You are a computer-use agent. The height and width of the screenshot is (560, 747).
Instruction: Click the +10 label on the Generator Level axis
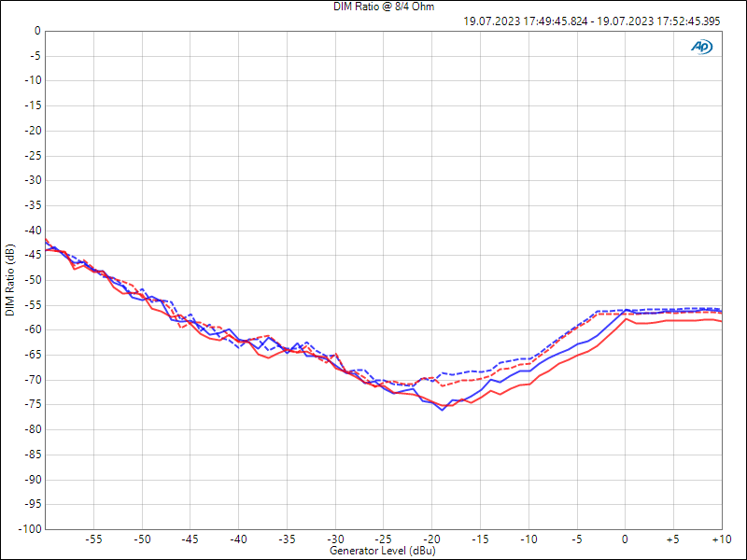pos(722,539)
